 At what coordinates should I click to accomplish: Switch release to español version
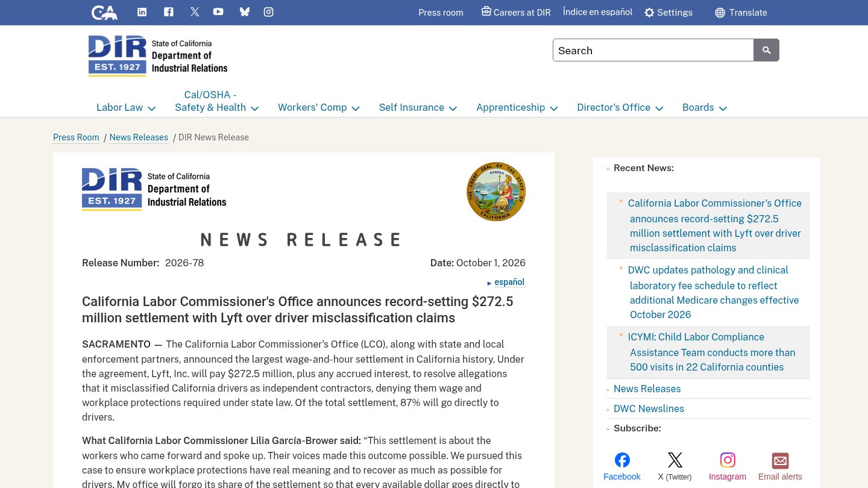[509, 282]
